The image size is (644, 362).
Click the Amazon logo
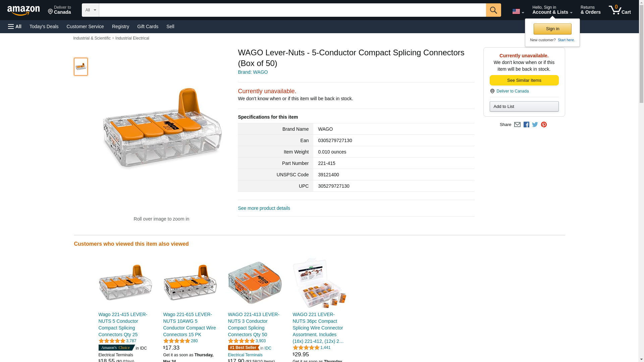tap(23, 11)
